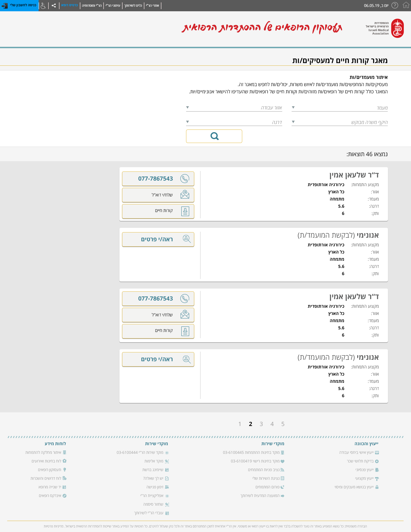Click the arrow icon beside המועצה המדעית לשירותך

pos(282,496)
